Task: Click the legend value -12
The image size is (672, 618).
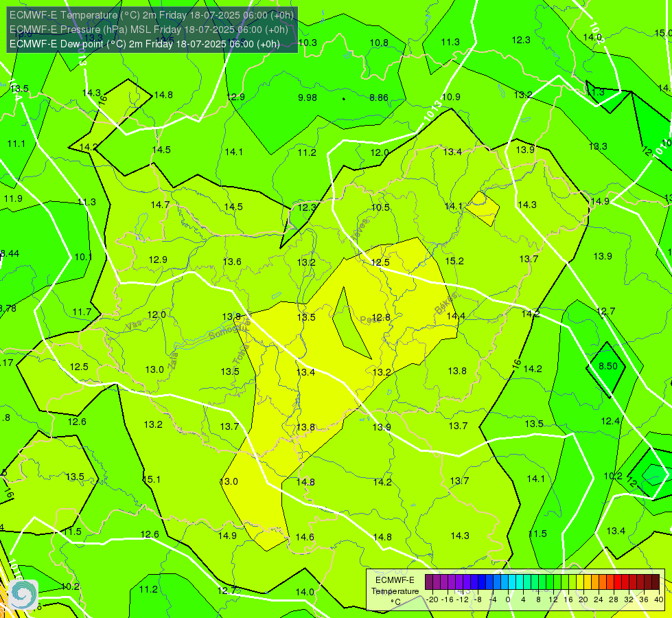Action: click(463, 599)
